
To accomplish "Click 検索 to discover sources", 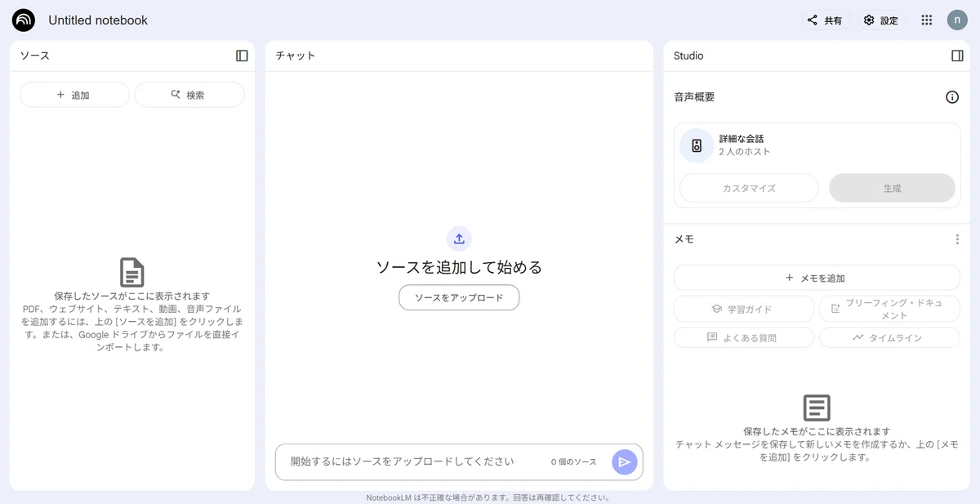I will (189, 95).
